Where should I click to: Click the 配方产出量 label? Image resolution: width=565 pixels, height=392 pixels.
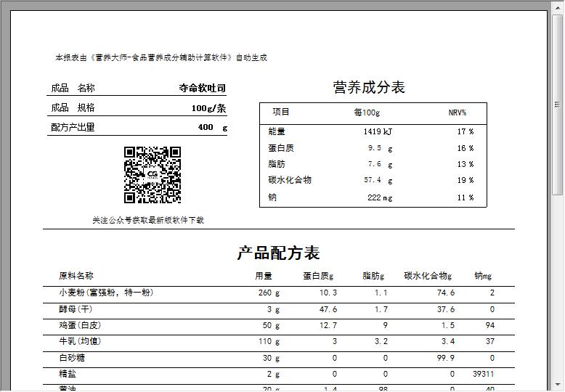point(73,127)
